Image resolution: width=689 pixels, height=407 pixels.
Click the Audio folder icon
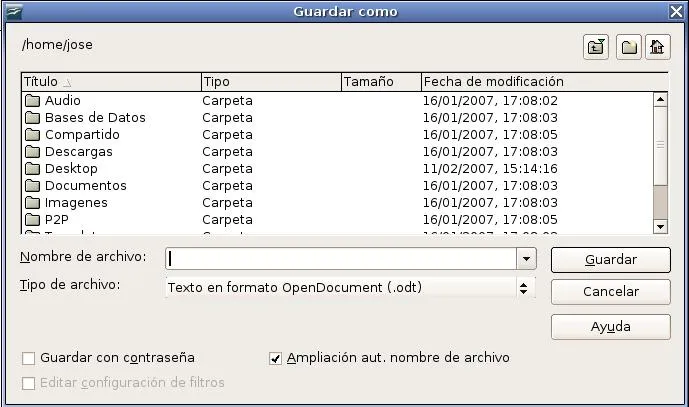32,100
